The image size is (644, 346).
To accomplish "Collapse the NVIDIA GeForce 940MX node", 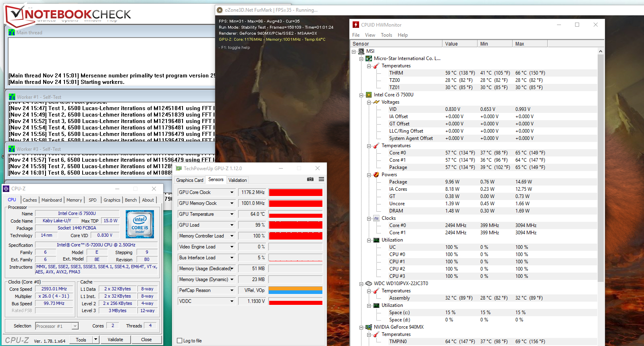I will pyautogui.click(x=361, y=327).
